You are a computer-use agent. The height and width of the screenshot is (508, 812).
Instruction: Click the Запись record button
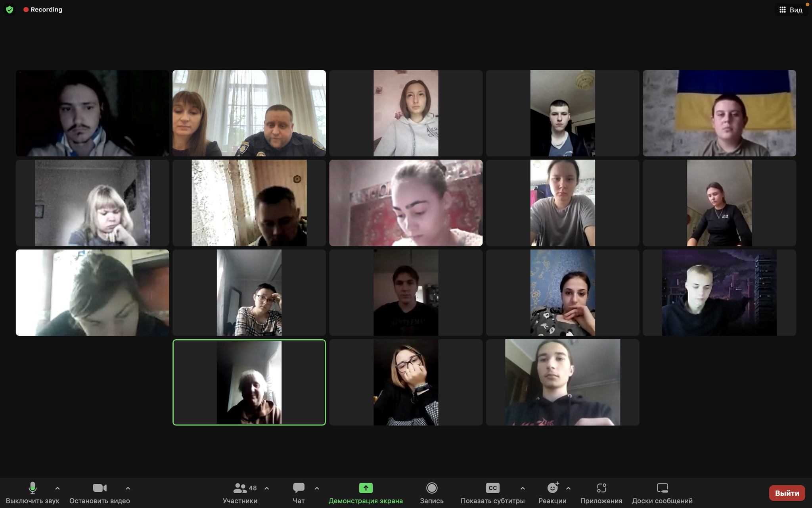coord(432,493)
